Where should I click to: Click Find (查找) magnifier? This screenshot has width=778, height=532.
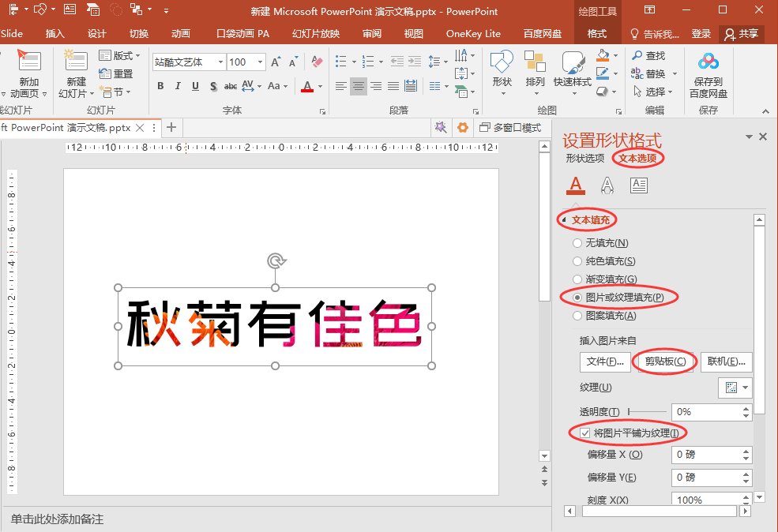point(648,55)
